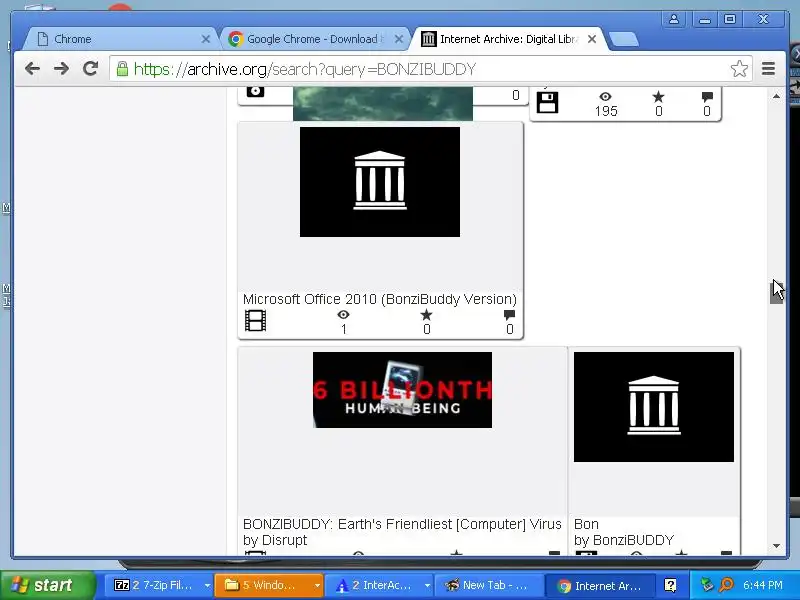Click the star icon on Microsoft Office 2010 card

(x=427, y=315)
